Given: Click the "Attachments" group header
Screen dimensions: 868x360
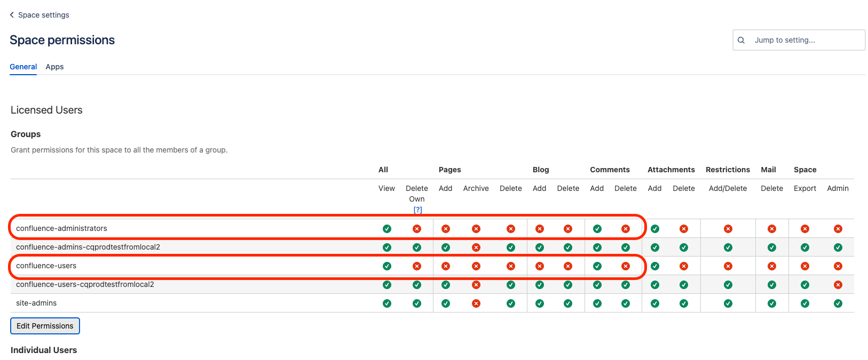Looking at the screenshot, I should (x=671, y=170).
